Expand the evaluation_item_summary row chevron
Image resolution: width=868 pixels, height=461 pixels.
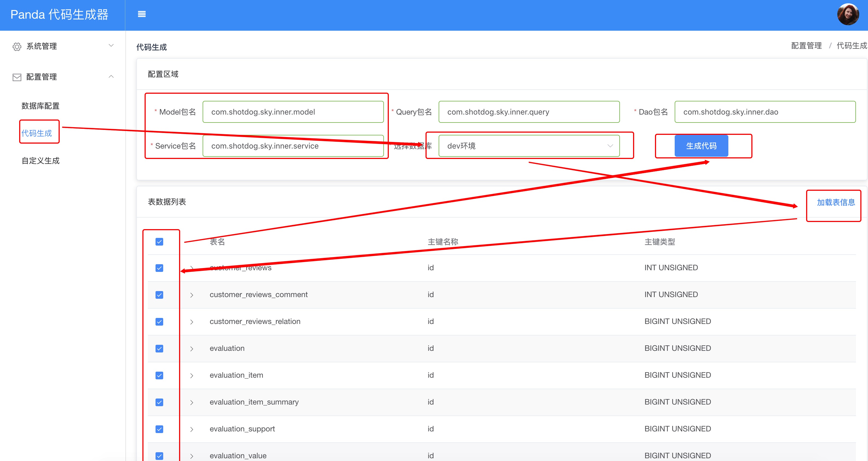pos(192,402)
